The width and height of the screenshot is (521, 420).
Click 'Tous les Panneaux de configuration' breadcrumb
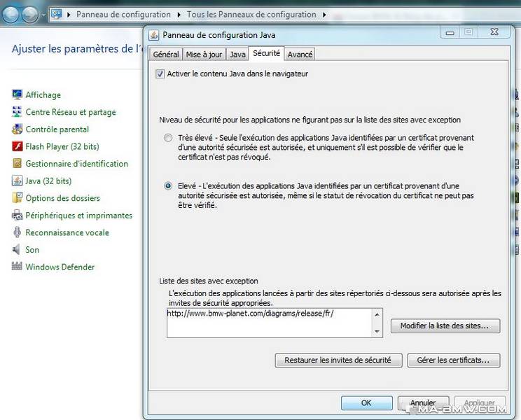click(x=251, y=15)
